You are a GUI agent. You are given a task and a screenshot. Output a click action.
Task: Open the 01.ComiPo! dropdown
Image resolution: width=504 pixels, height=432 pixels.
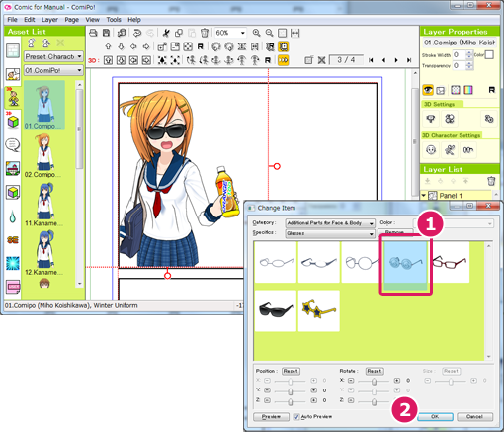(x=53, y=70)
